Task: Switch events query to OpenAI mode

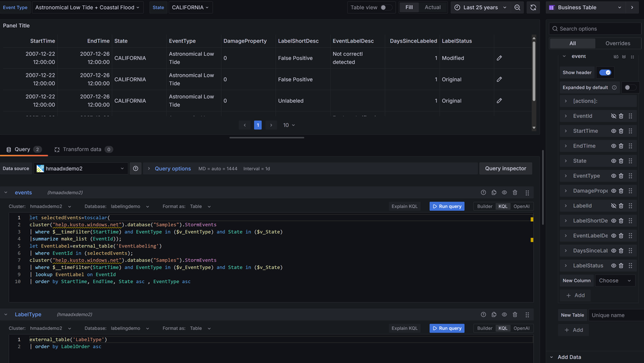Action: 522,206
